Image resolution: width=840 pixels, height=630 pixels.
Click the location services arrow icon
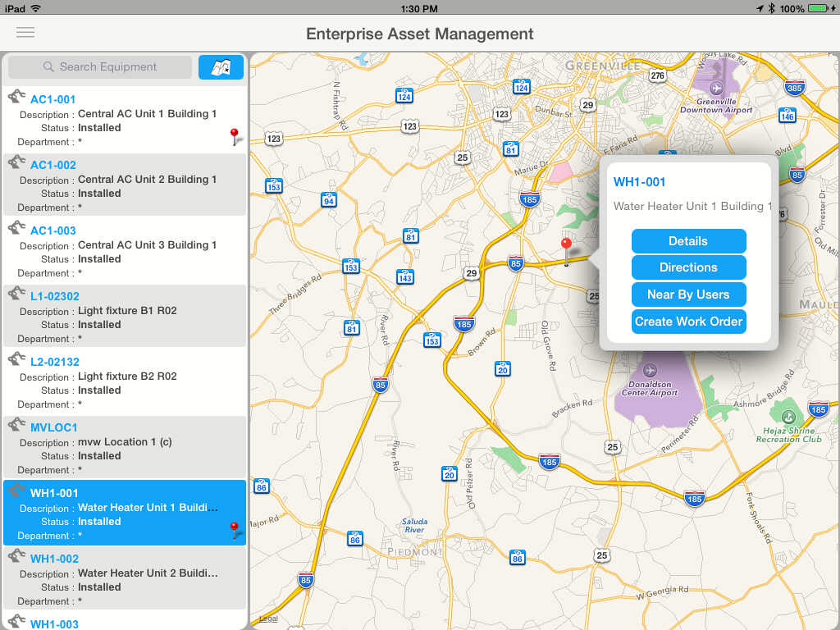760,8
